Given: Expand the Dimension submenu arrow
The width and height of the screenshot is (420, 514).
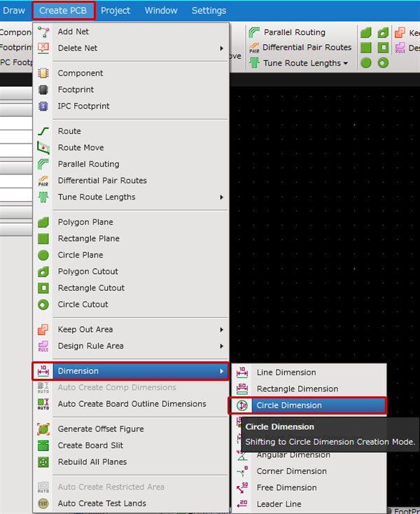Looking at the screenshot, I should pyautogui.click(x=222, y=371).
